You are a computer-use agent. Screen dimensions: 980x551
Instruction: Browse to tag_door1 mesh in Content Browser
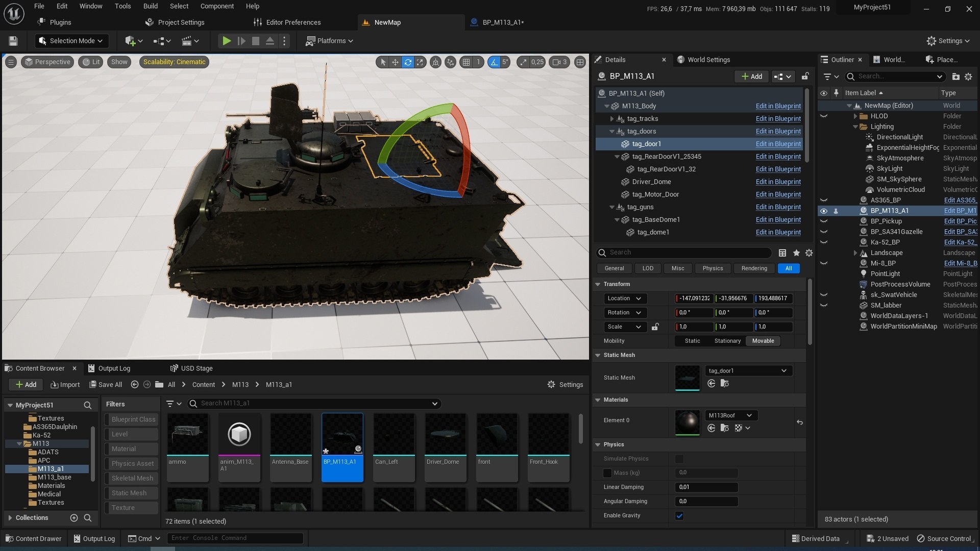coord(724,384)
